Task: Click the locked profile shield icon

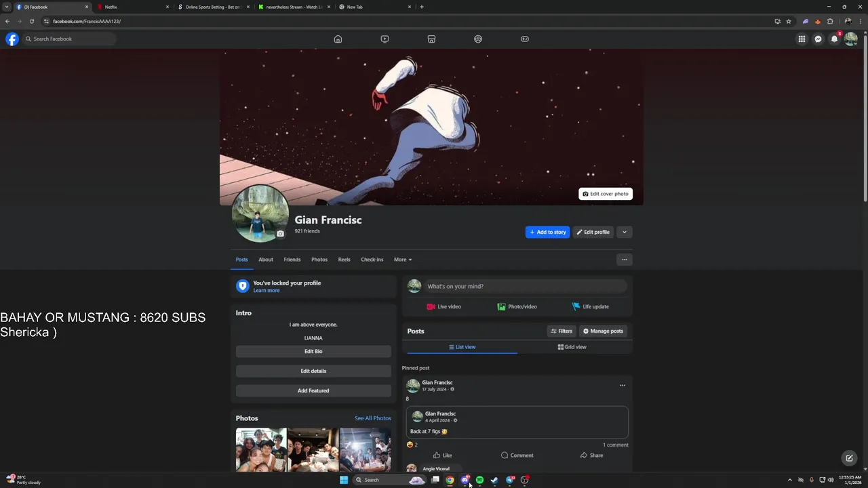Action: tap(242, 286)
